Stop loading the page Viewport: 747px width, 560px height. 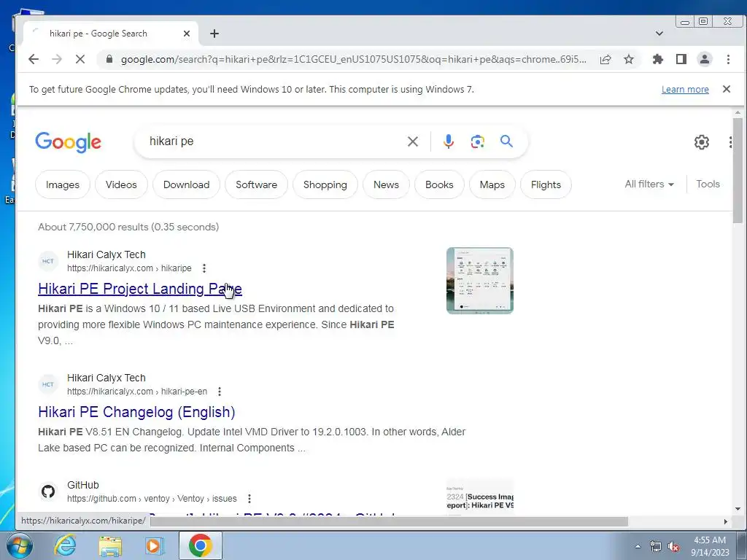click(x=80, y=59)
